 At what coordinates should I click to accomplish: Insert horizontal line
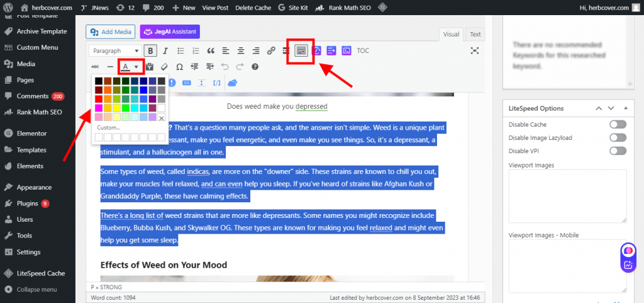tap(110, 67)
